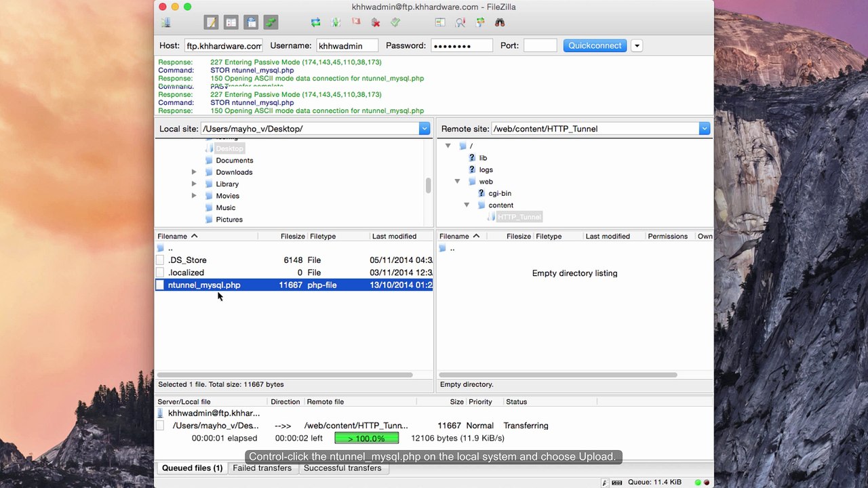Refresh the file and folder lists
868x488 pixels.
pos(316,22)
